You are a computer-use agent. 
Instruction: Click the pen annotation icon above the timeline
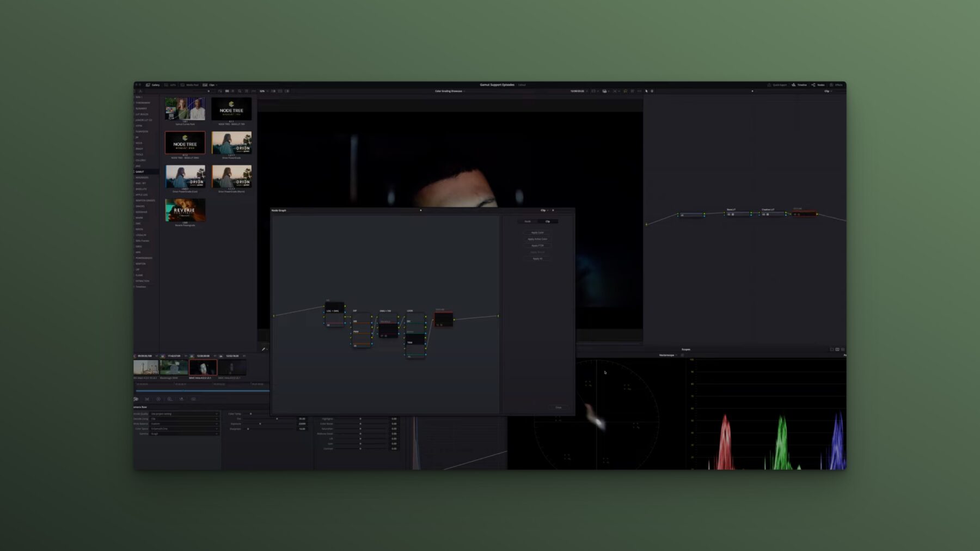pyautogui.click(x=264, y=349)
